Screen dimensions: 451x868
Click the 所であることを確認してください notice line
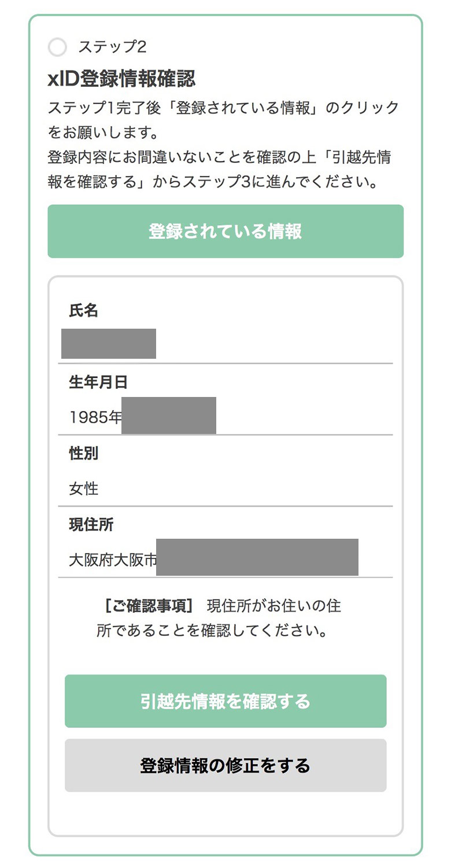click(212, 631)
